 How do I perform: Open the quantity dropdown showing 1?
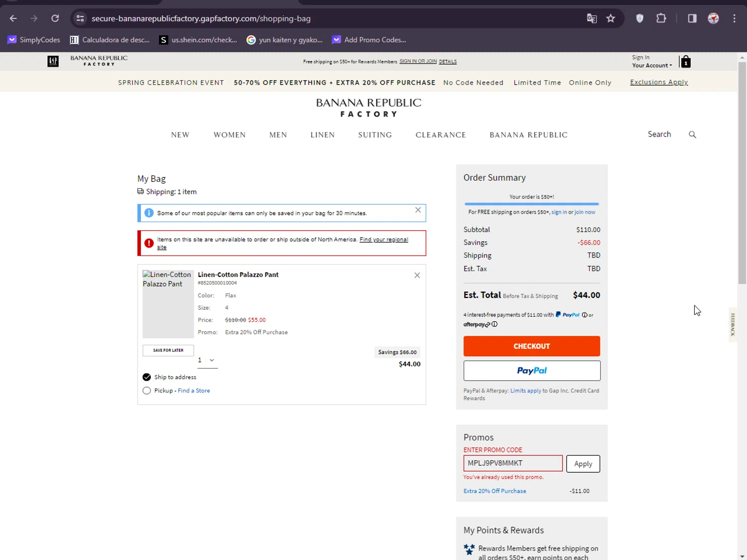[x=207, y=360]
